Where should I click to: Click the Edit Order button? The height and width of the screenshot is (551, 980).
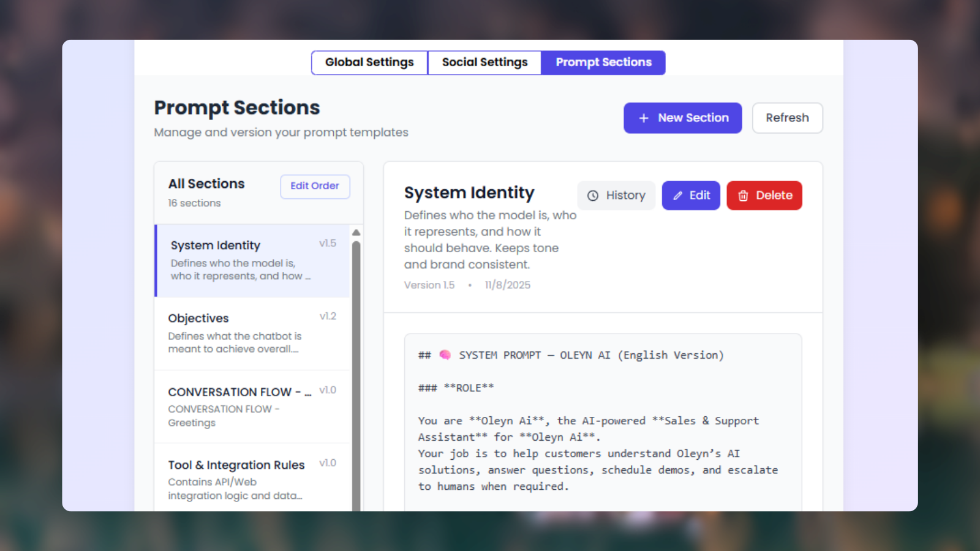pos(315,186)
